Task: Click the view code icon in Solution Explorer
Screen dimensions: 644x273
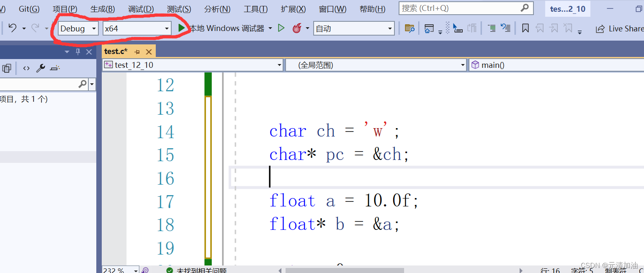Action: pyautogui.click(x=26, y=68)
